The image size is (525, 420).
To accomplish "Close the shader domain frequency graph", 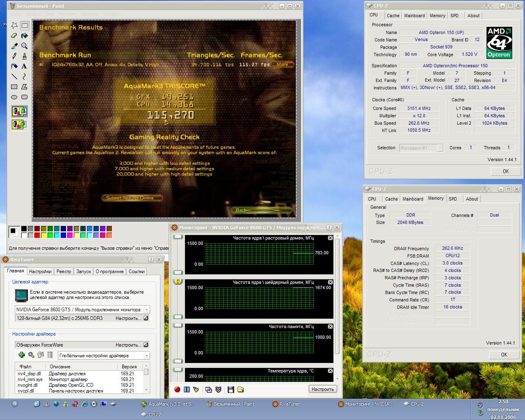I will point(330,282).
